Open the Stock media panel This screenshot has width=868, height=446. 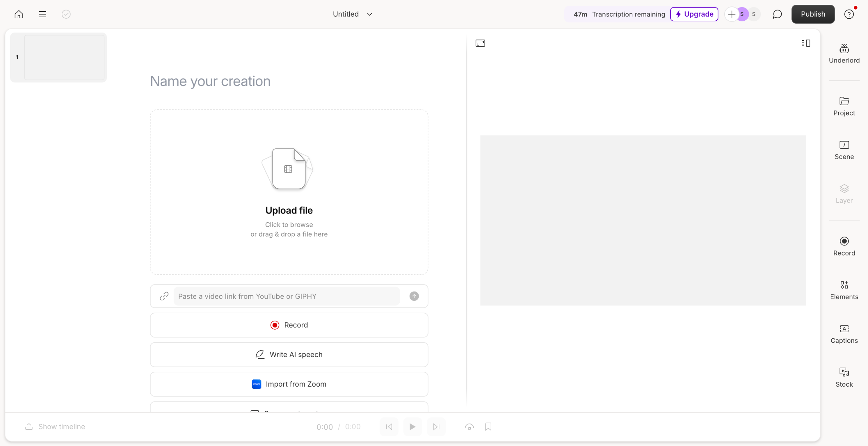click(844, 377)
